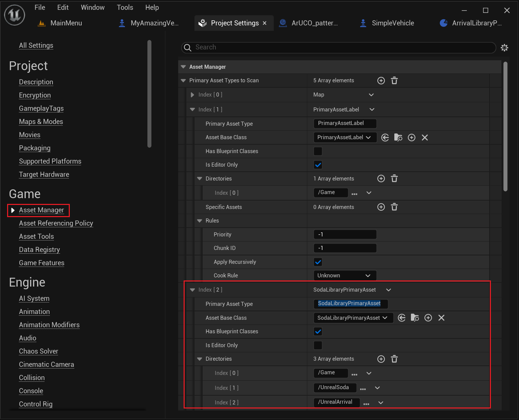Screen dimensions: 519x420
Task: Open the Edit menu
Action: [x=63, y=7]
